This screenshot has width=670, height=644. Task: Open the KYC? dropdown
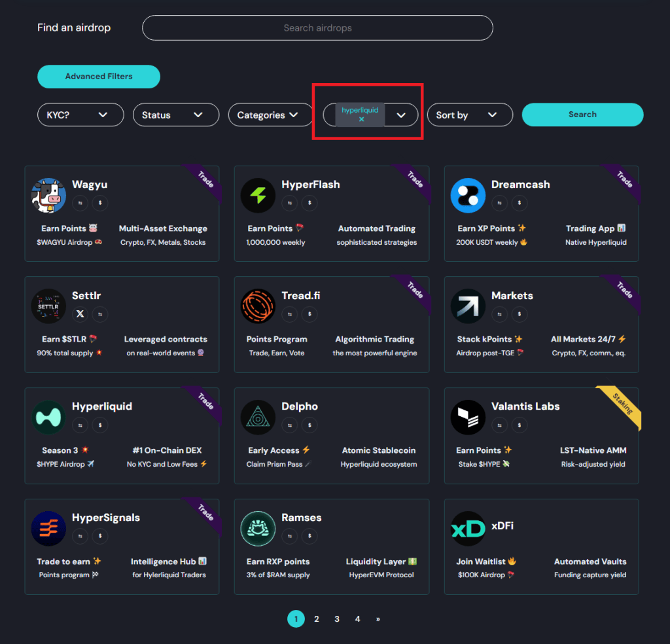click(x=80, y=115)
